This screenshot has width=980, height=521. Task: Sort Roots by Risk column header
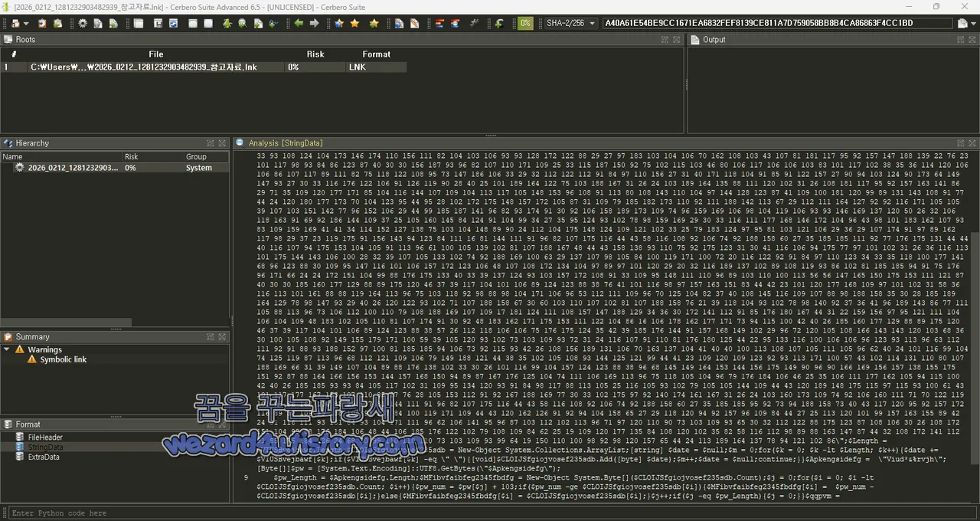(x=315, y=54)
